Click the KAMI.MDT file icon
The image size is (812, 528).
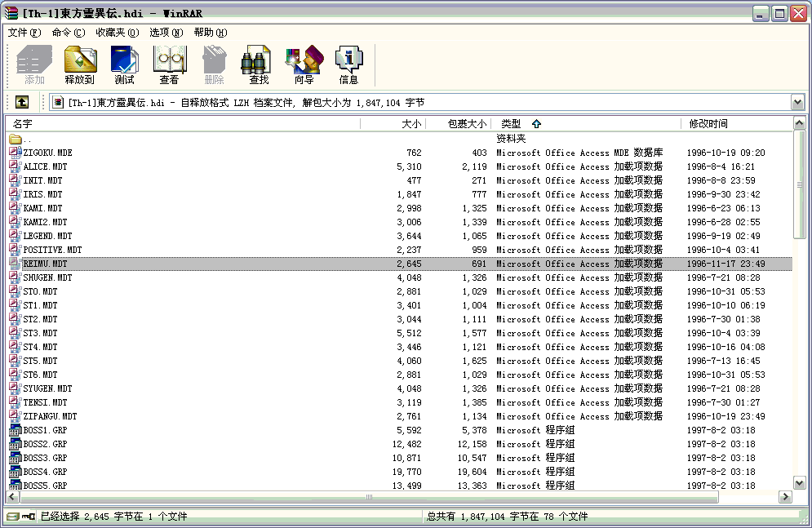[15, 208]
